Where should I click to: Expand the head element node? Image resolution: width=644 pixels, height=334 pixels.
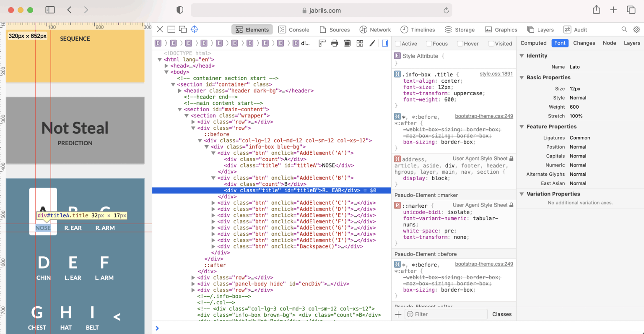click(x=166, y=66)
